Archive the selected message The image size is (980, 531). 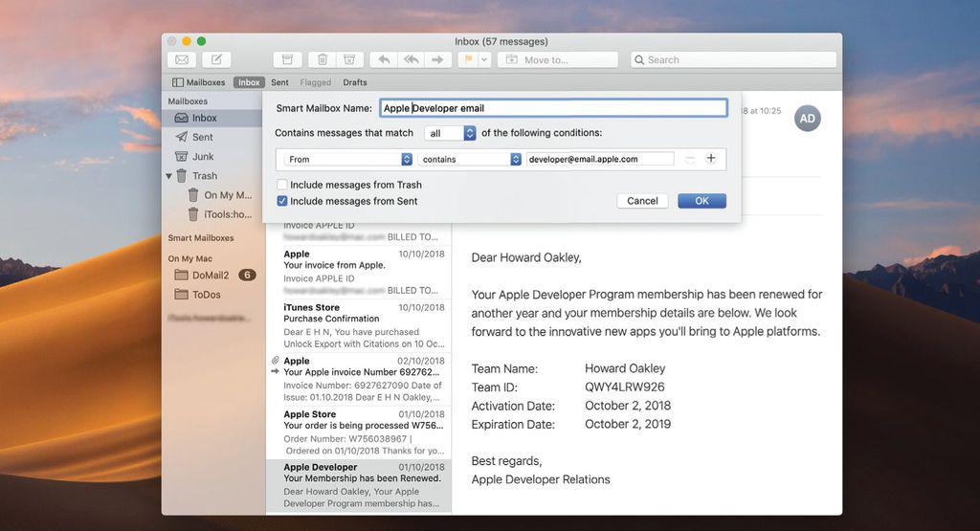(x=287, y=60)
